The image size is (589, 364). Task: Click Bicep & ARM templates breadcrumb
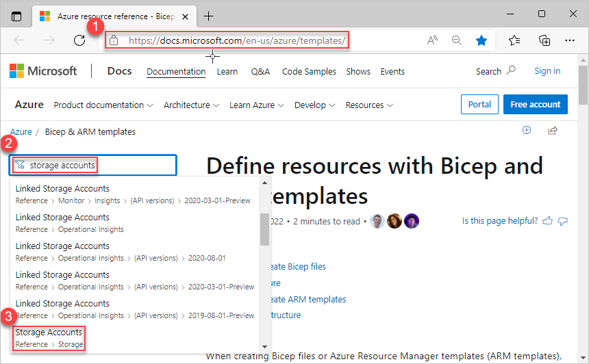90,132
